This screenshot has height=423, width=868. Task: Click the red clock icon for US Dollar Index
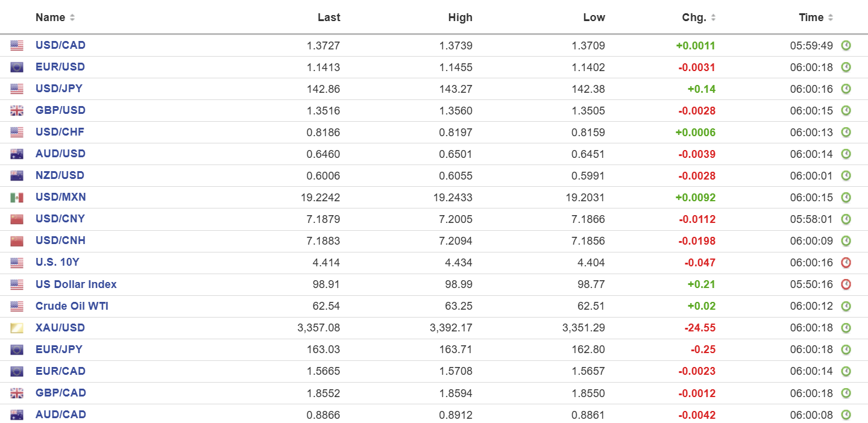pyautogui.click(x=846, y=284)
